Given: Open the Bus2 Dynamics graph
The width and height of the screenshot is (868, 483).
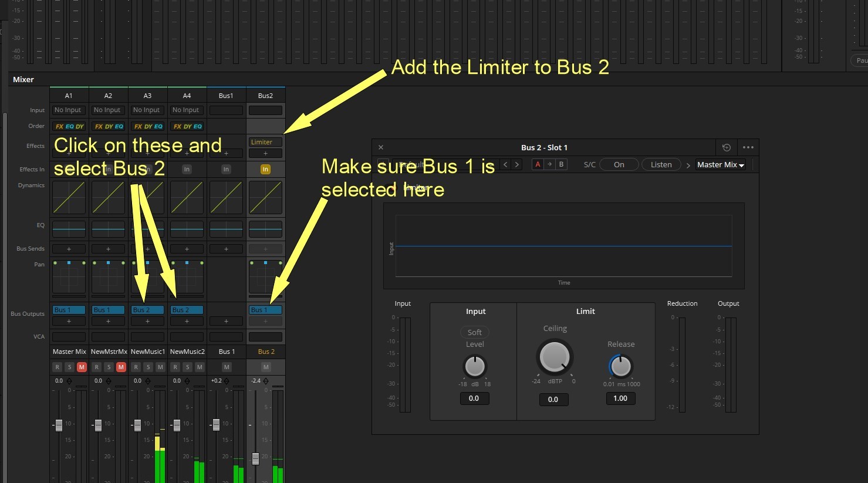Looking at the screenshot, I should (265, 198).
